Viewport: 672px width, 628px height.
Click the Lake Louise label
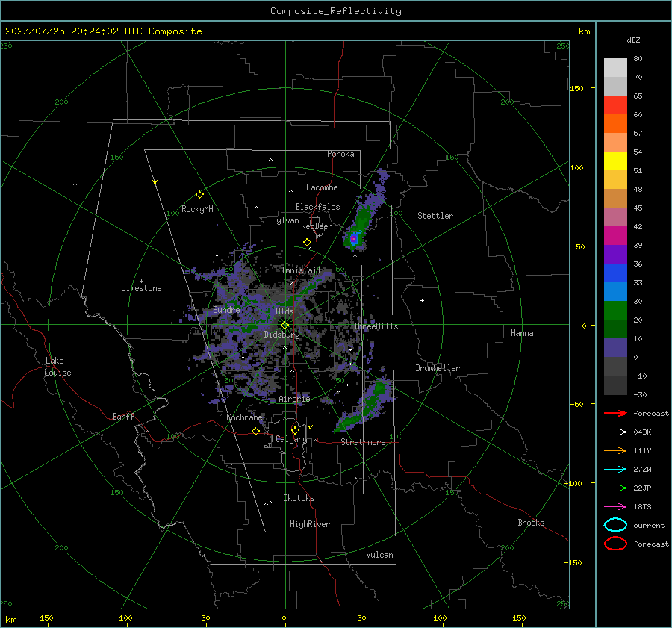click(x=57, y=367)
